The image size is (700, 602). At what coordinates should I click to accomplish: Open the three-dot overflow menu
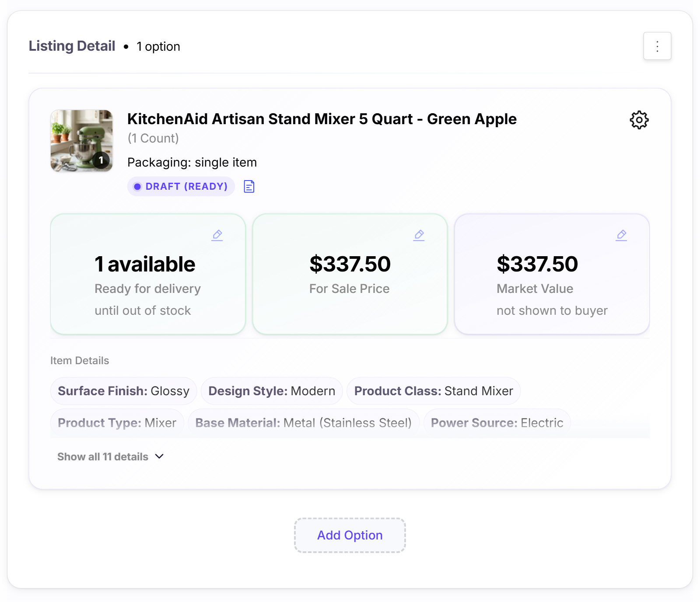(657, 45)
